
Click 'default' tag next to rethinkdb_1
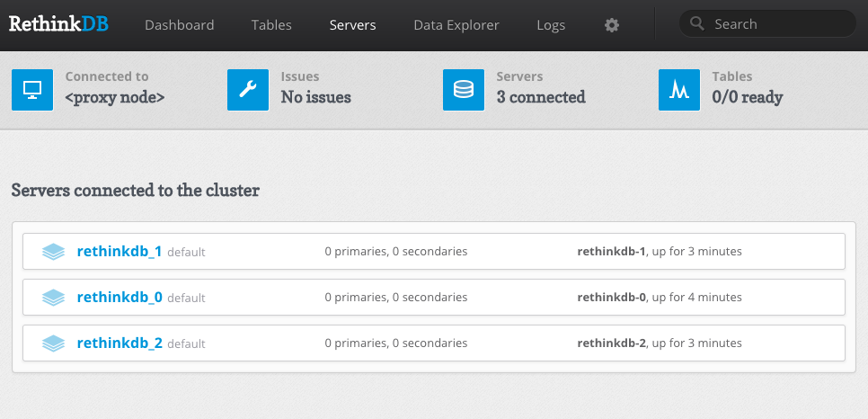(x=186, y=253)
